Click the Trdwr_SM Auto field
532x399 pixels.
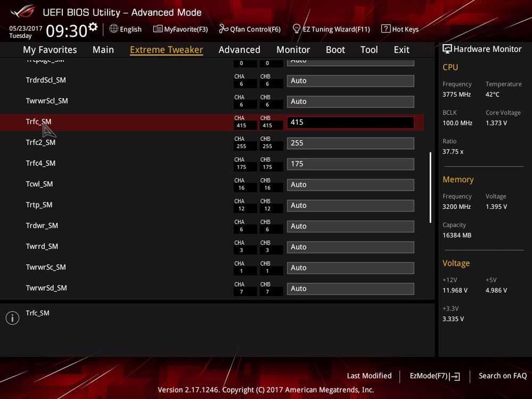[x=350, y=226]
